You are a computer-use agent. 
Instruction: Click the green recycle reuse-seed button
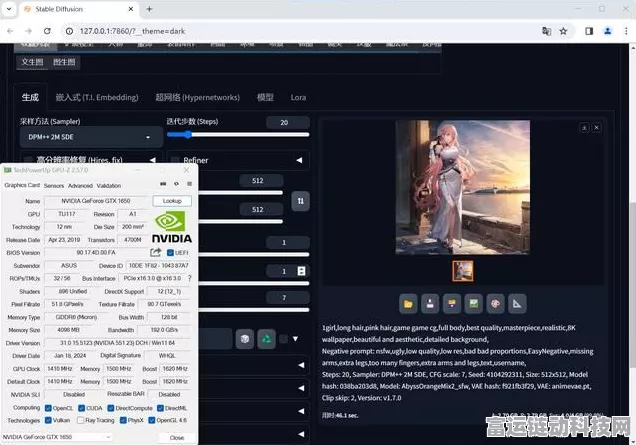click(266, 339)
